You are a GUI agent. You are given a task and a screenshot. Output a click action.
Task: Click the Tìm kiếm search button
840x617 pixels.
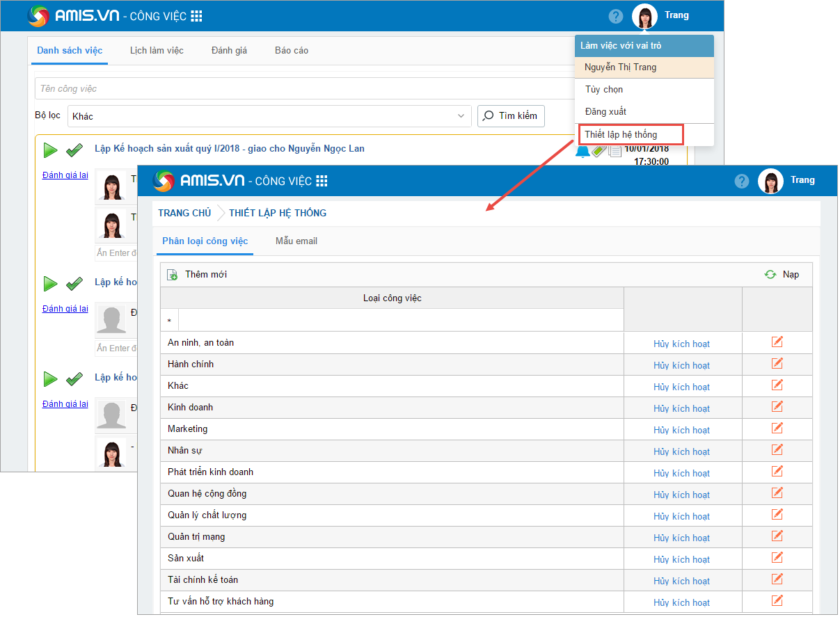[x=511, y=116]
